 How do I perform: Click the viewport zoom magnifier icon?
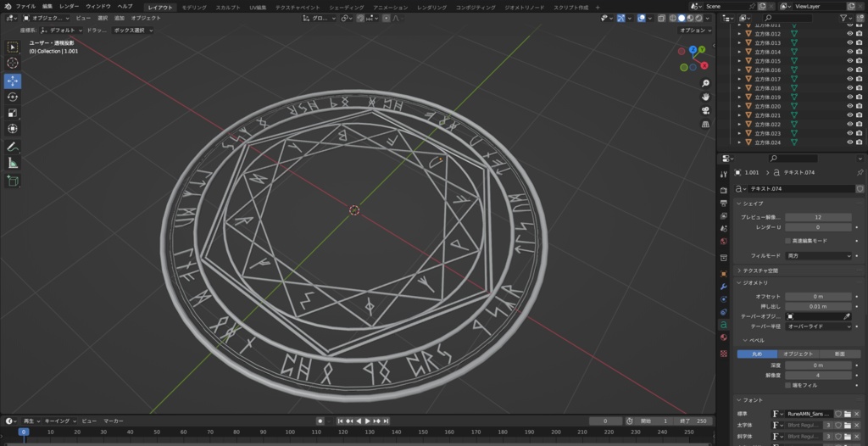tap(705, 83)
